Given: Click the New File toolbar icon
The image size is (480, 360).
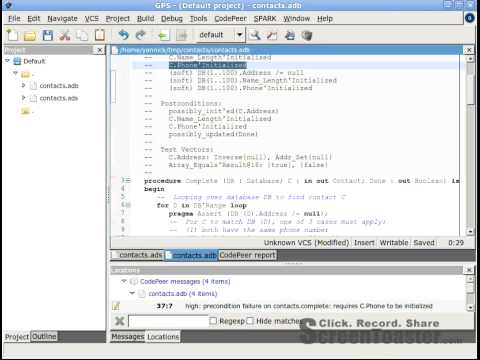Looking at the screenshot, I should click(12, 35).
